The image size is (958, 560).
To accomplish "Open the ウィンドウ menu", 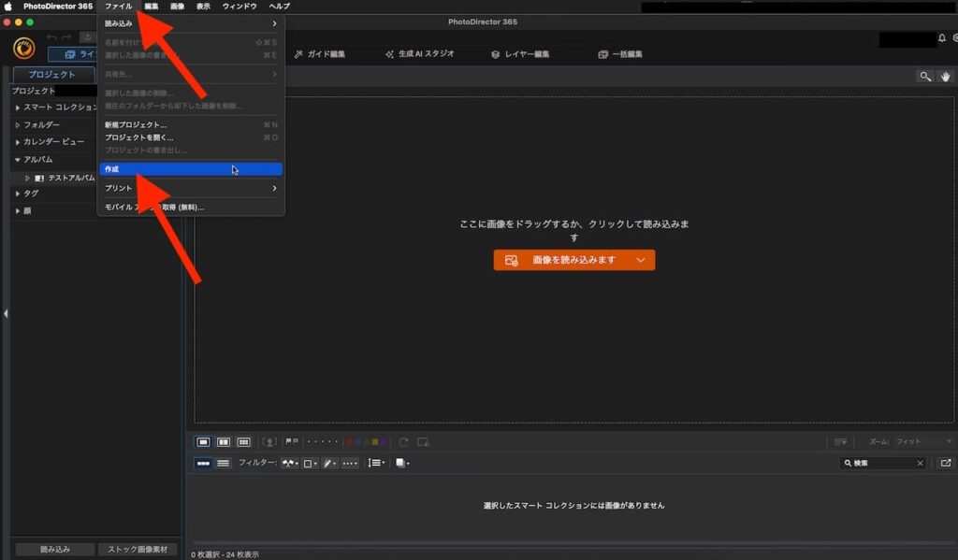I will [x=239, y=7].
